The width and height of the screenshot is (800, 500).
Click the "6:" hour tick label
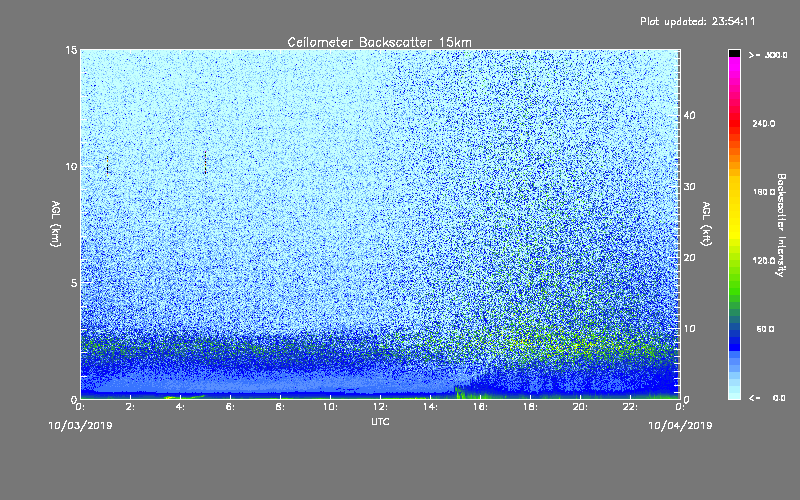tap(230, 407)
